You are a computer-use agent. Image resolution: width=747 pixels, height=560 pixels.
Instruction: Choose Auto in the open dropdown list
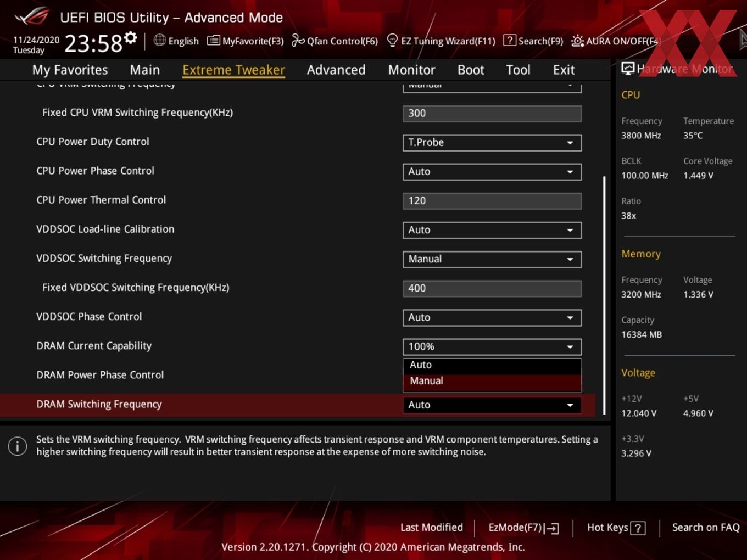[x=492, y=365]
